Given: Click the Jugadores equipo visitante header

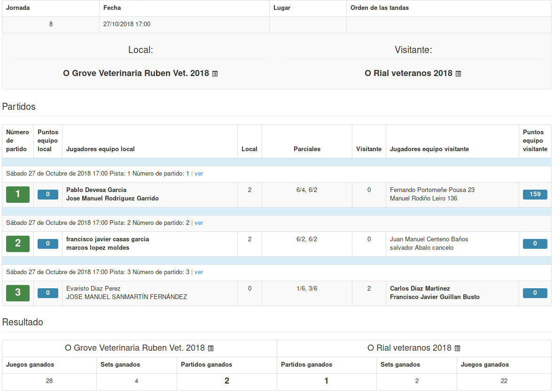Looking at the screenshot, I should (429, 149).
